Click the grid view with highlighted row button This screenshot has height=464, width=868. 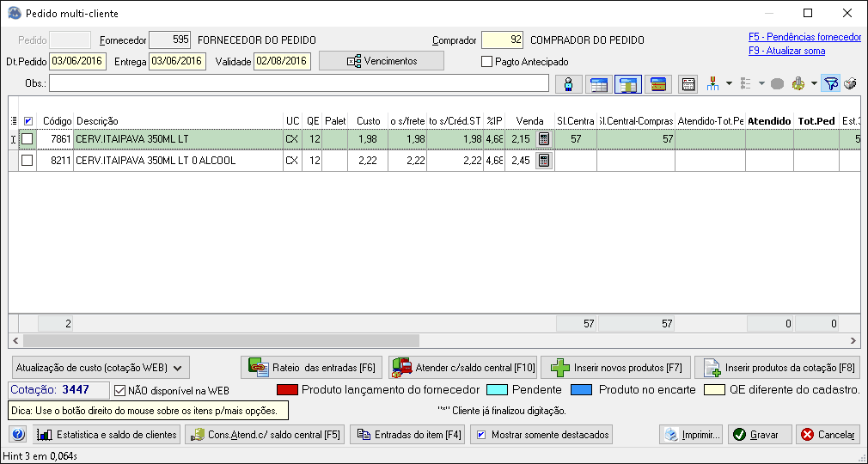(657, 84)
